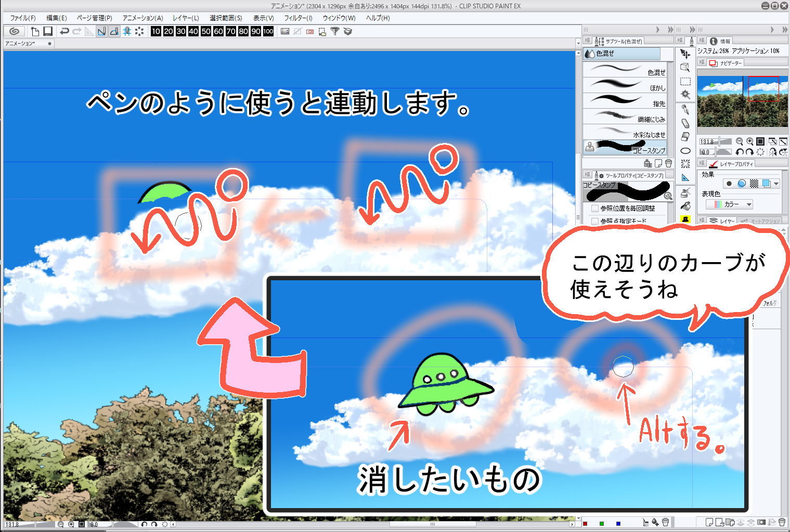Rotate left in the Navigator panel

coord(740,152)
